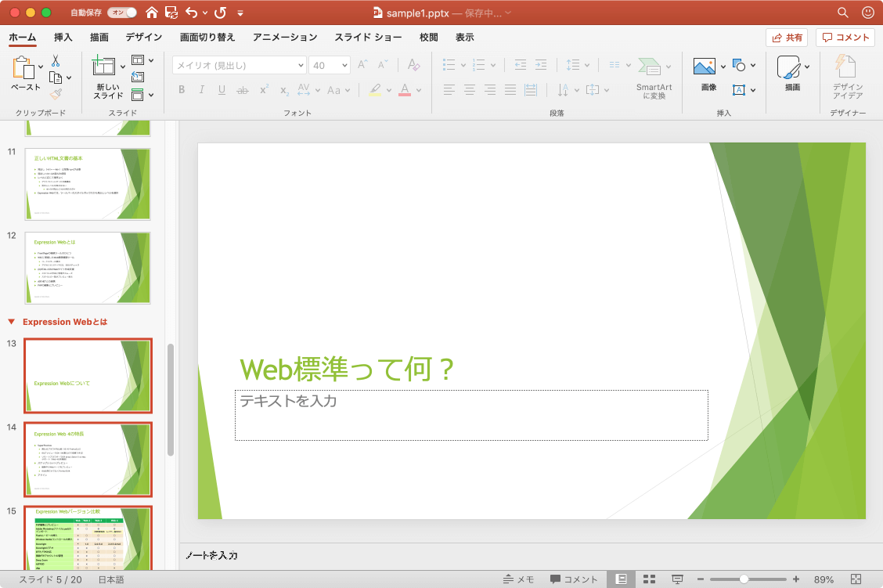Click the status bar コメント button

574,579
